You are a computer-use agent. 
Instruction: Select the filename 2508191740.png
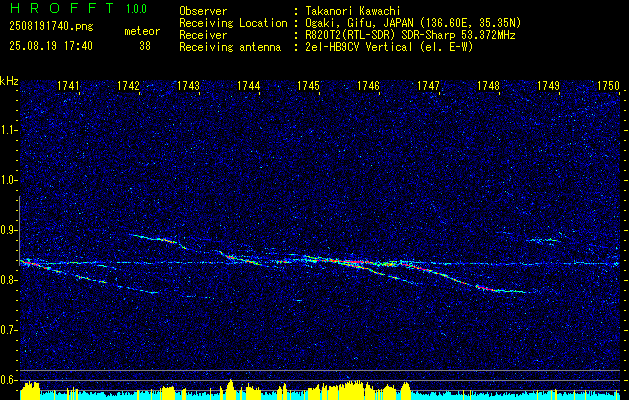tap(51, 27)
